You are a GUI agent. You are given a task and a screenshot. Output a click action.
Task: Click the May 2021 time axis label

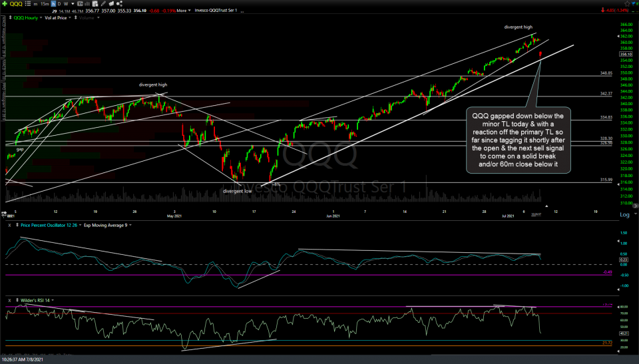pos(174,216)
